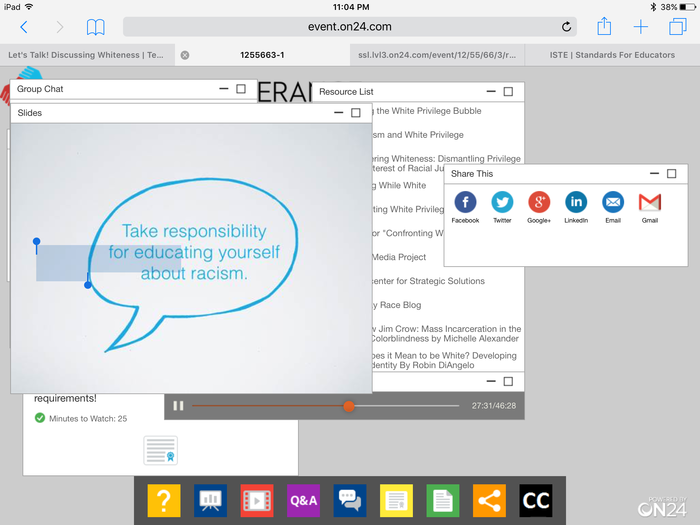Open the green Resource List document icon
Image resolution: width=700 pixels, height=525 pixels.
pyautogui.click(x=443, y=500)
